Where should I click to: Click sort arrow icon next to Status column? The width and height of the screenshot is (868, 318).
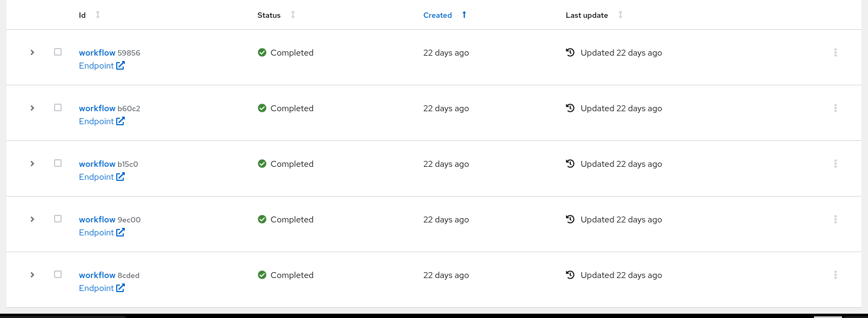point(293,15)
